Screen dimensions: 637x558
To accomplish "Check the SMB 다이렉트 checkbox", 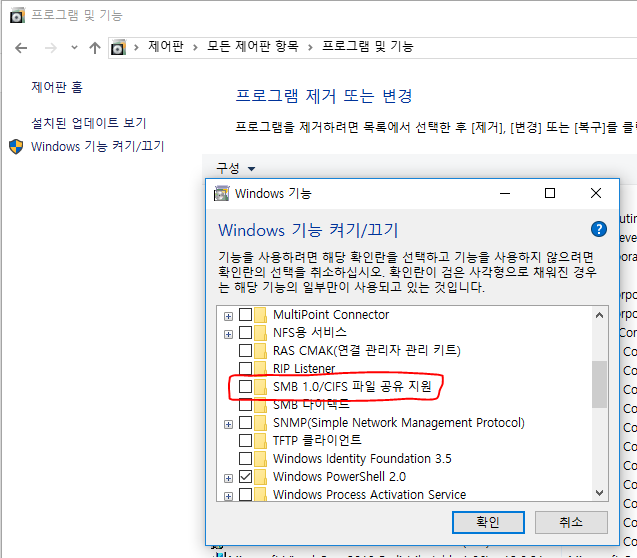I will coord(245,404).
